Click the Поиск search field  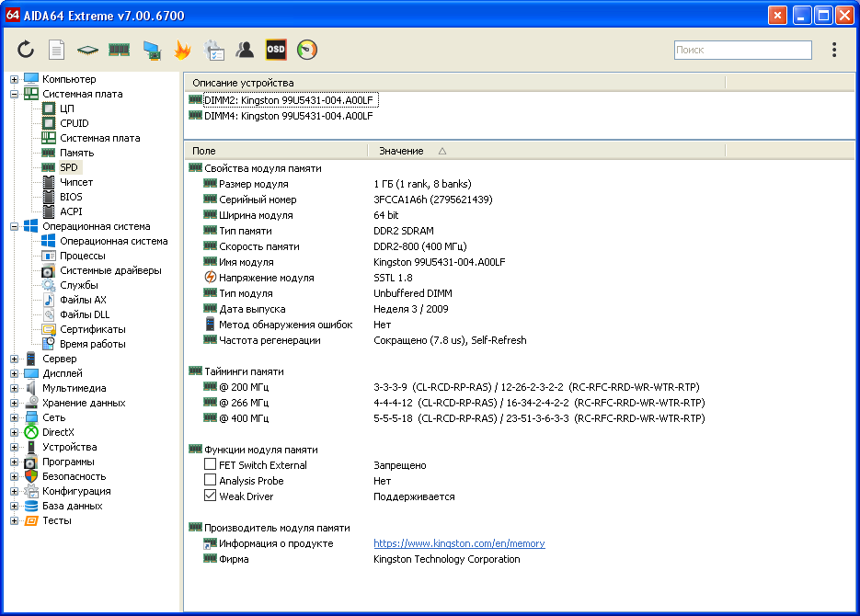coord(742,51)
